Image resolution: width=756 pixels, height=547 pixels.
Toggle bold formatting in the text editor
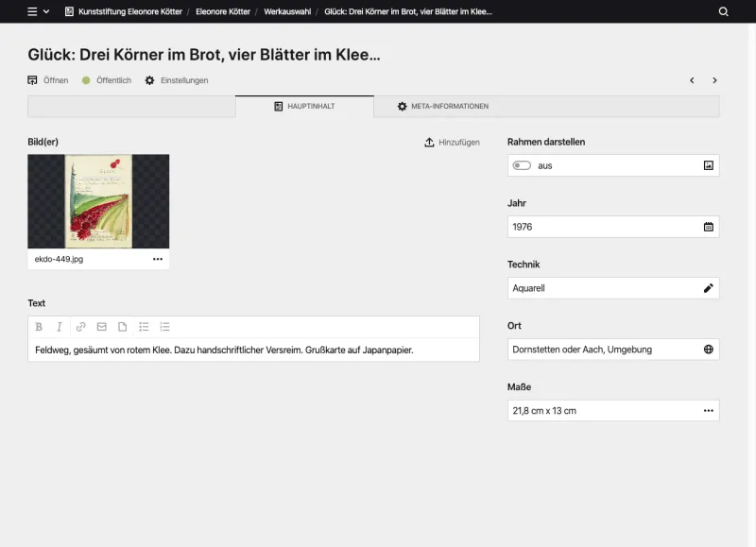pos(38,326)
